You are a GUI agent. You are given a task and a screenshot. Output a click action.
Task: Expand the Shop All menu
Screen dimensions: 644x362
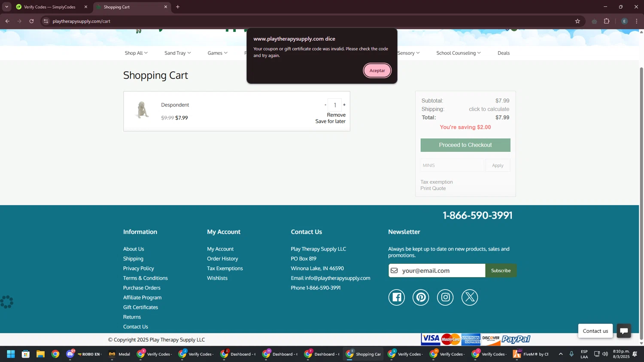tap(136, 53)
